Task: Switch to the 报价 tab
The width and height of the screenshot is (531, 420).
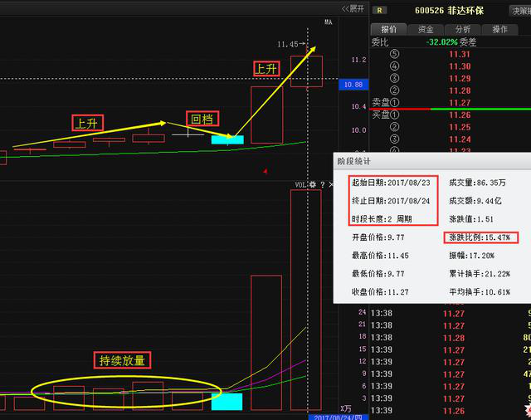Action: [x=389, y=29]
